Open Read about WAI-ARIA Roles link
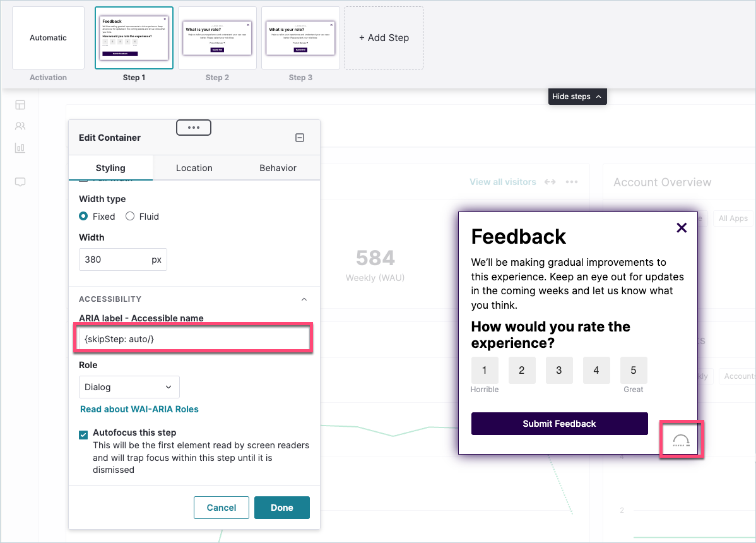Screen dimensions: 756x543 click(139, 409)
